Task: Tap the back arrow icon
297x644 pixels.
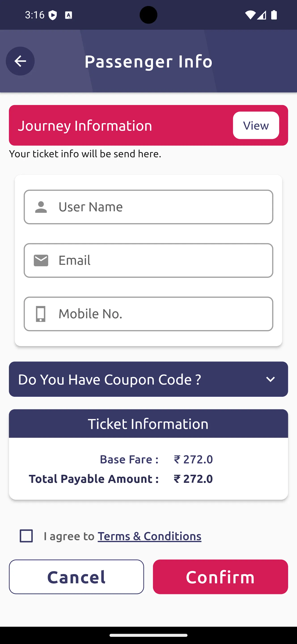Action: pos(20,61)
